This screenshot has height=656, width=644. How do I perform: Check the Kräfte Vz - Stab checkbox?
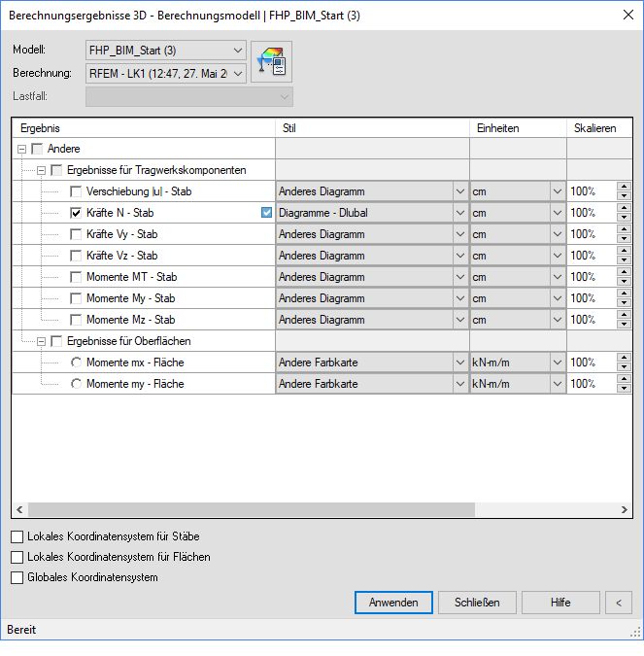(x=76, y=256)
